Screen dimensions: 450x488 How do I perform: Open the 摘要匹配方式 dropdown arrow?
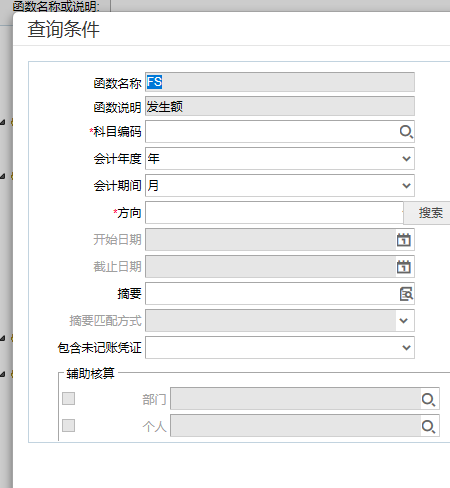[x=404, y=321]
